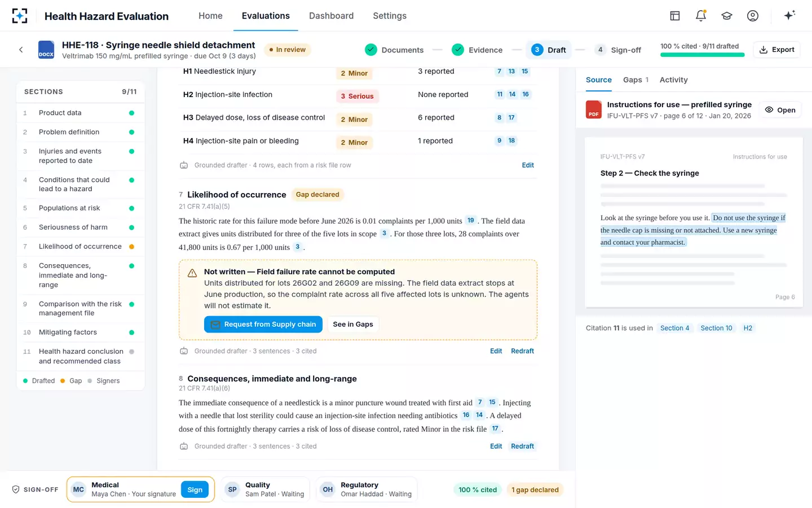Viewport: 812px width, 508px height.
Task: Open the Evaluations tab
Action: coord(266,16)
